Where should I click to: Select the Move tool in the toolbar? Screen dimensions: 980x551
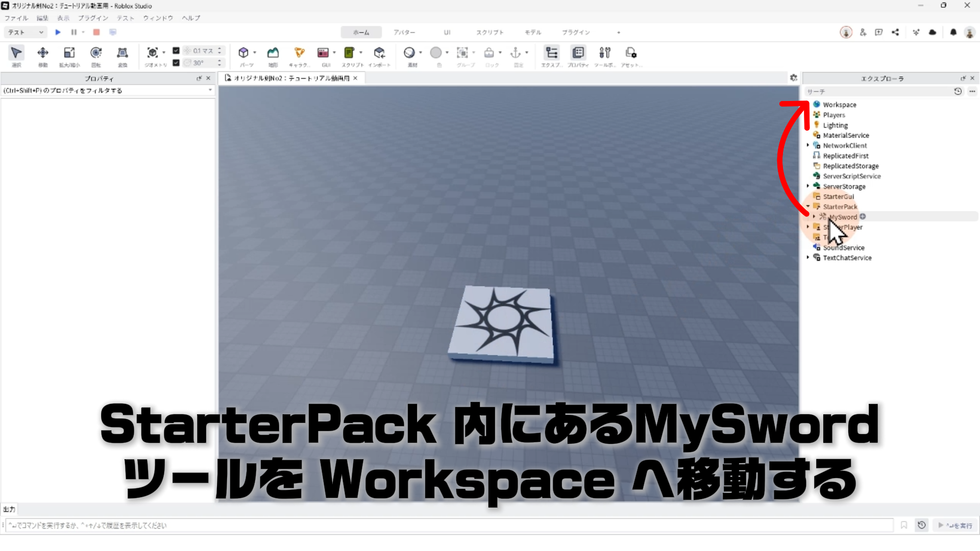tap(43, 53)
